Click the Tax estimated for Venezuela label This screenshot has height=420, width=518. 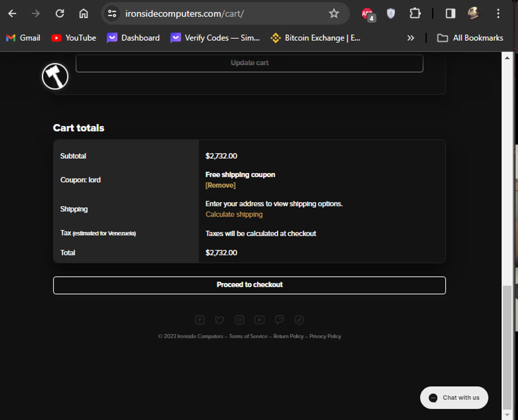click(98, 233)
